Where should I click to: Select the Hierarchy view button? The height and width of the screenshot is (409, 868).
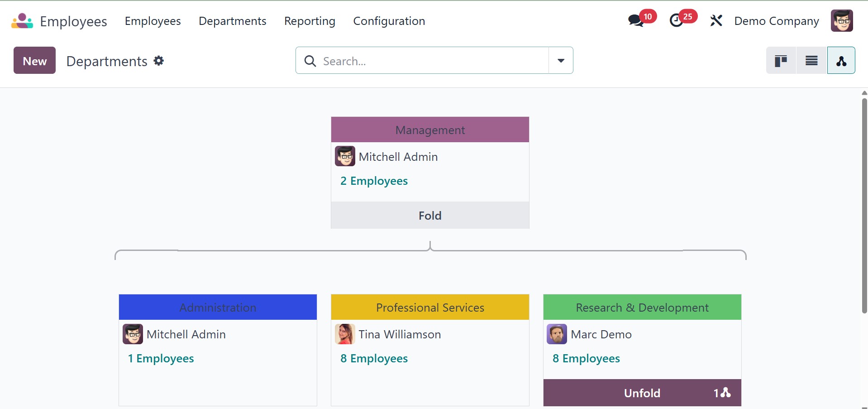[x=841, y=61]
